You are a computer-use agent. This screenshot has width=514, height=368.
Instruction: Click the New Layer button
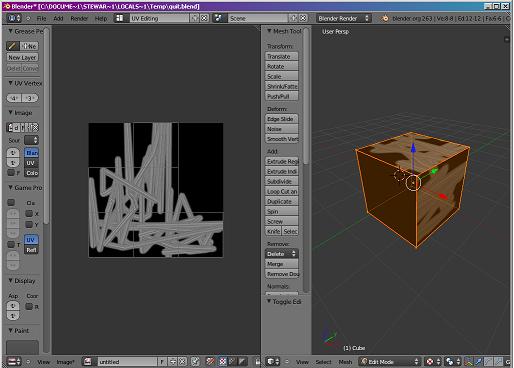[x=22, y=57]
